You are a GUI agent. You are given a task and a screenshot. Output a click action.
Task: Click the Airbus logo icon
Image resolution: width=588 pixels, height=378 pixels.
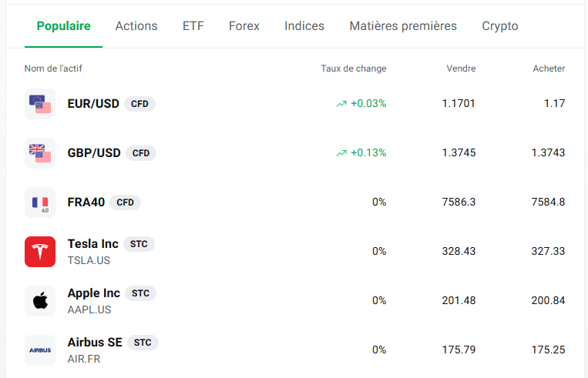pyautogui.click(x=40, y=350)
